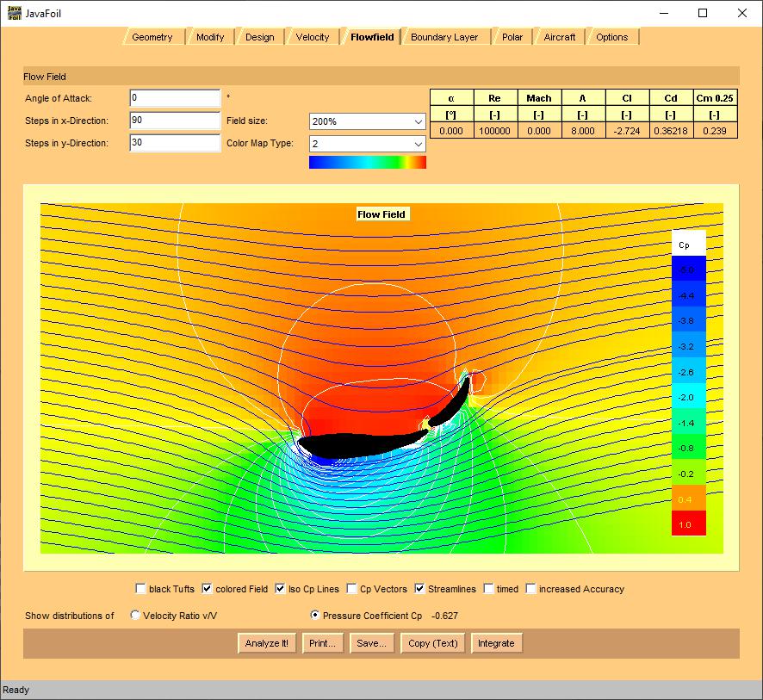The image size is (763, 700).
Task: Select Velocity Ratio v/V radio button
Action: [x=135, y=615]
